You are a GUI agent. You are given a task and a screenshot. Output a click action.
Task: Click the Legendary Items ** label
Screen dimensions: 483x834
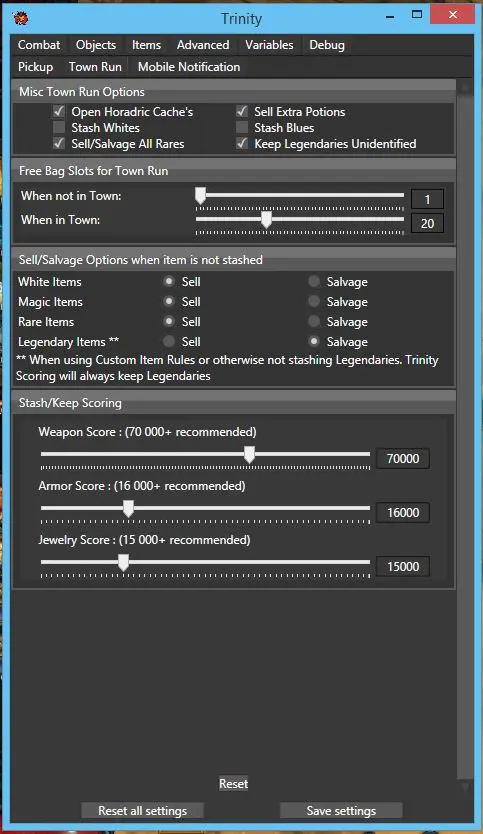[69, 342]
